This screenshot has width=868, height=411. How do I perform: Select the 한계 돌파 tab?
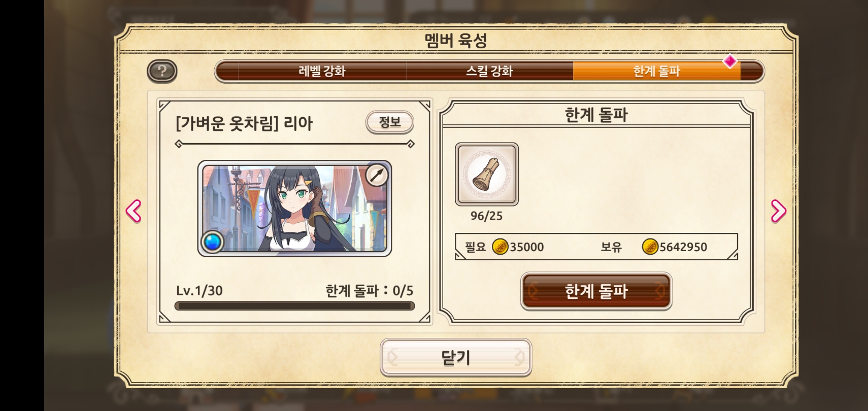(657, 71)
